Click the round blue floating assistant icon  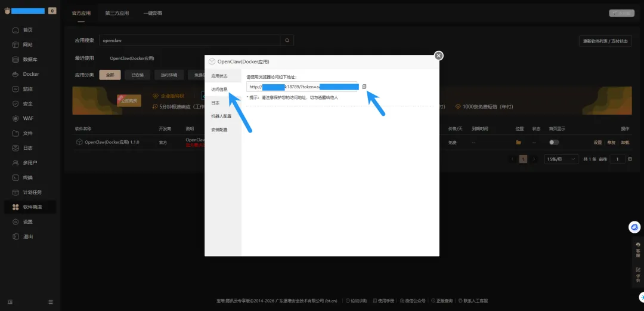coord(634,227)
